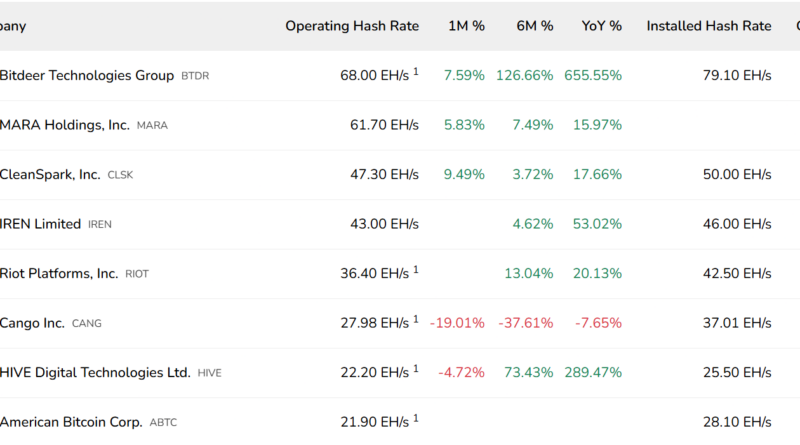Select American Bitcoin Corp. company name
The image size is (800, 445).
click(71, 422)
